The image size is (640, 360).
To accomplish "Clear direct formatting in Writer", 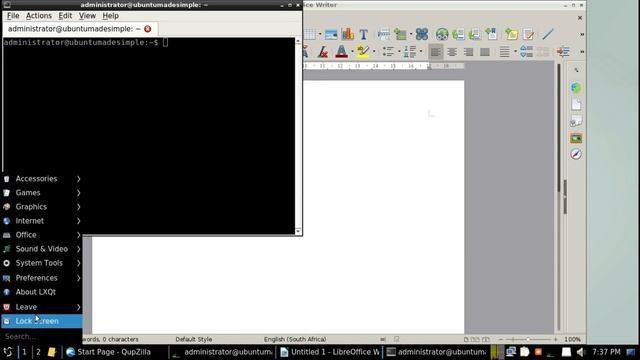I will click(323, 52).
